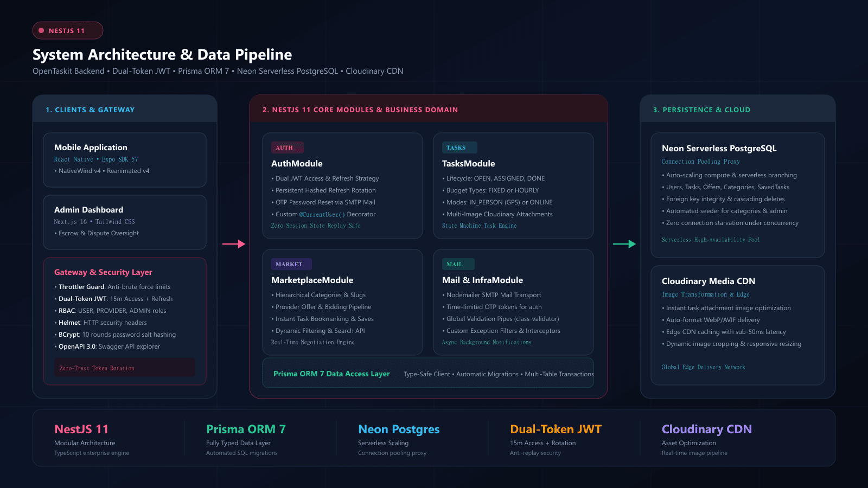The height and width of the screenshot is (488, 868).
Task: Click the 'Zero-Trust Token Rotation' box
Action: (125, 368)
